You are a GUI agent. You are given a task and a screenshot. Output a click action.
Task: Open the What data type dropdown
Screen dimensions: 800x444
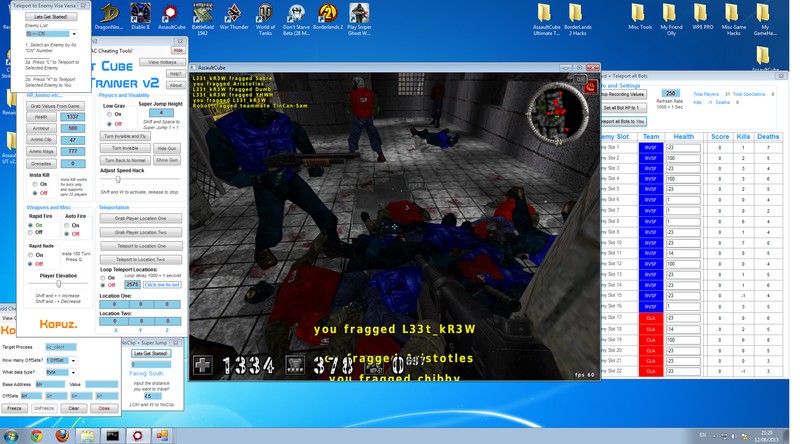pos(73,373)
